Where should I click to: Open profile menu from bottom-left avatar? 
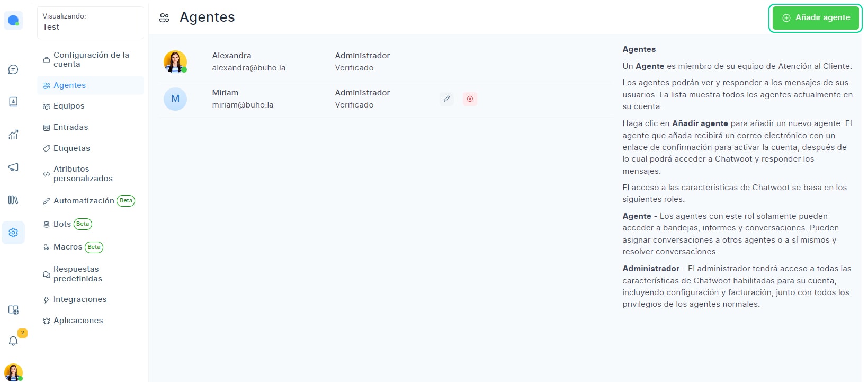13,372
